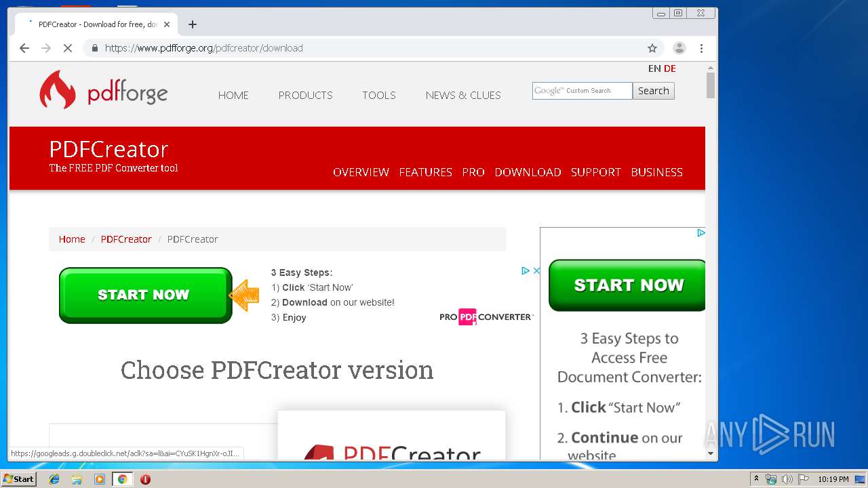The image size is (868, 488).
Task: Open the HOME navigation item
Action: tap(233, 96)
